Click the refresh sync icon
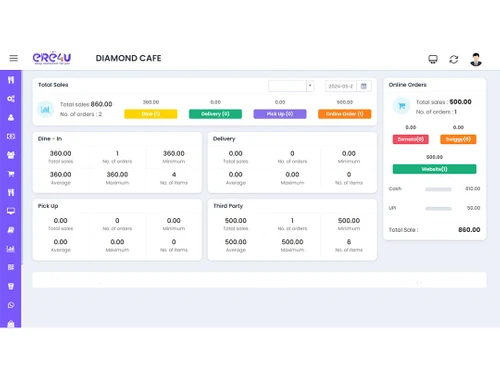The width and height of the screenshot is (500, 375). pyautogui.click(x=454, y=59)
